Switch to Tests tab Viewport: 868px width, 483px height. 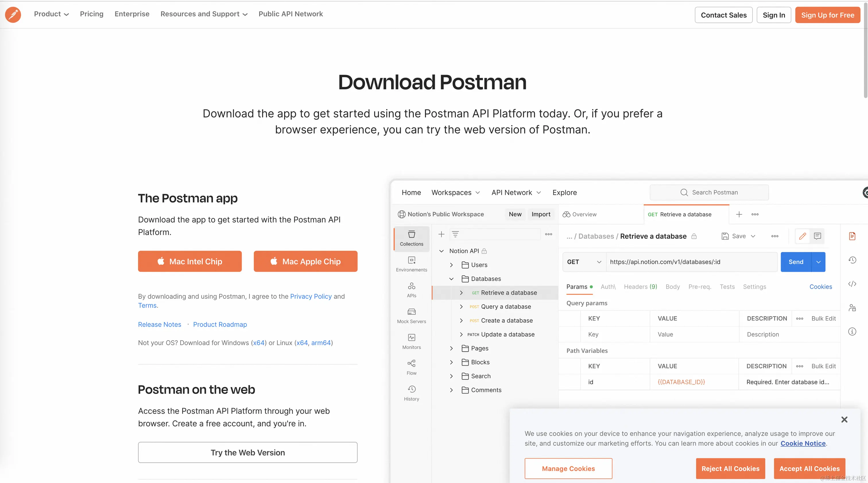click(727, 286)
